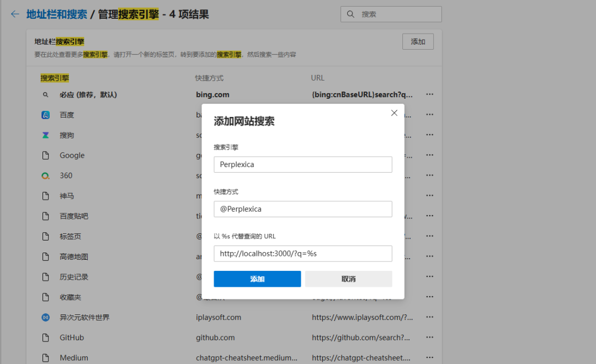
Task: Click the Google page icon
Action: point(45,155)
